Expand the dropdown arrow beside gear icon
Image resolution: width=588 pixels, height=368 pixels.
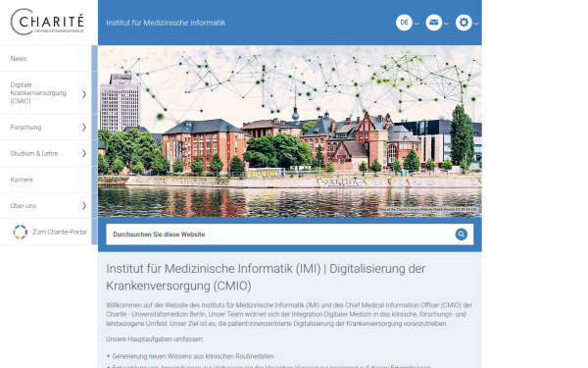(476, 24)
